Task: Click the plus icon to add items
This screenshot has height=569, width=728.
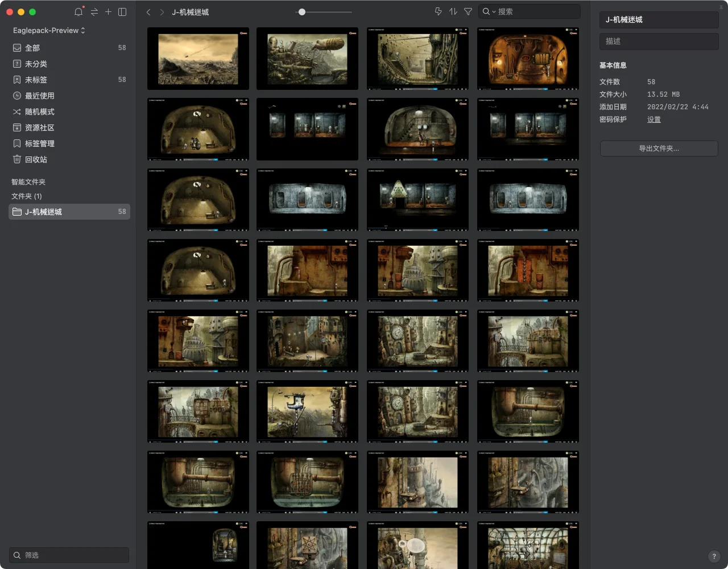Action: [108, 11]
